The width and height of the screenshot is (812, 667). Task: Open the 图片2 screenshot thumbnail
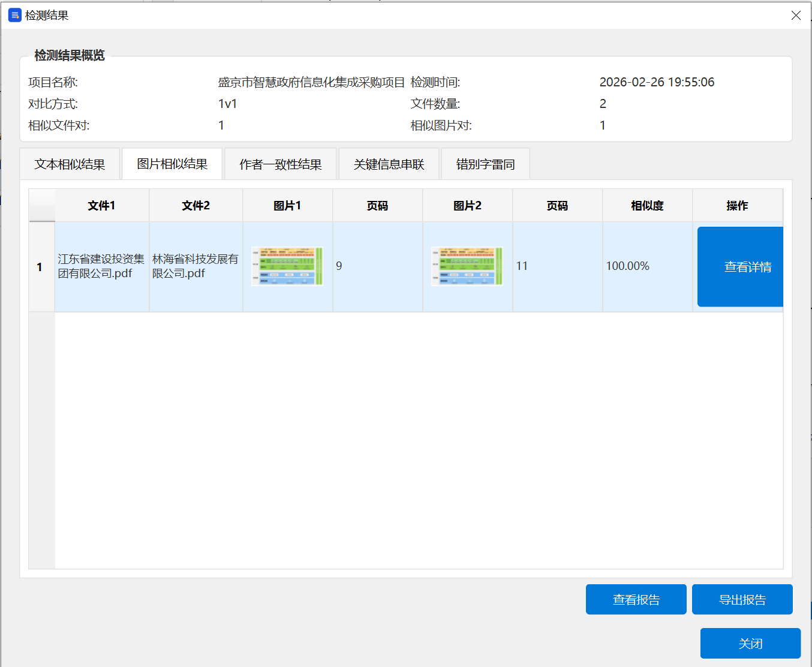coord(467,266)
